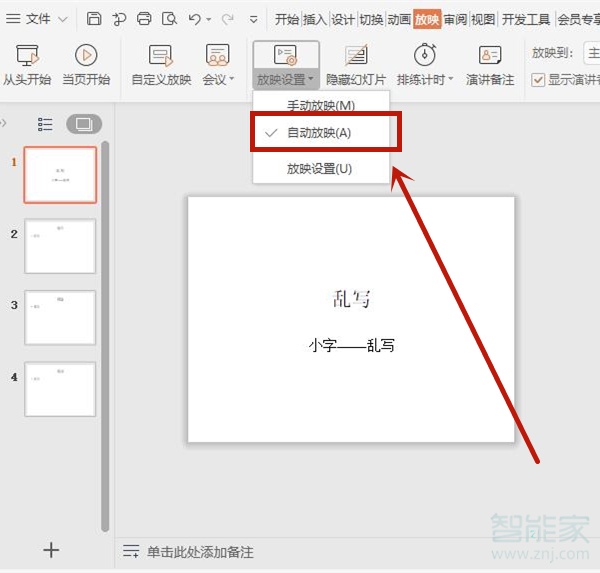Expand the 会议 dropdown
The image size is (600, 573).
point(218,79)
